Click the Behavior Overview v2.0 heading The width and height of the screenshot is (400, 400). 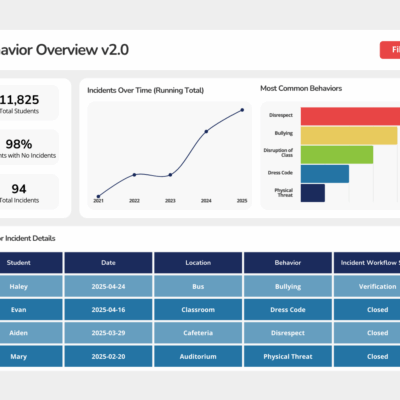pyautogui.click(x=64, y=50)
